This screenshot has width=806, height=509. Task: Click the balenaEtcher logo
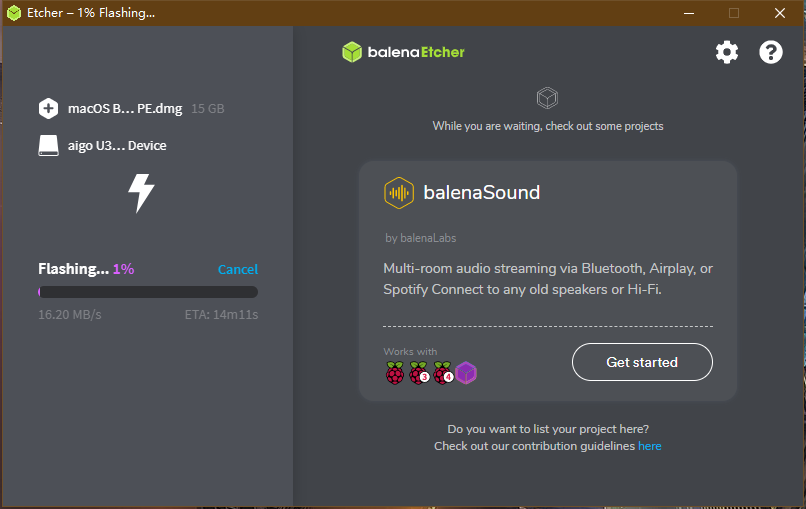coord(403,52)
